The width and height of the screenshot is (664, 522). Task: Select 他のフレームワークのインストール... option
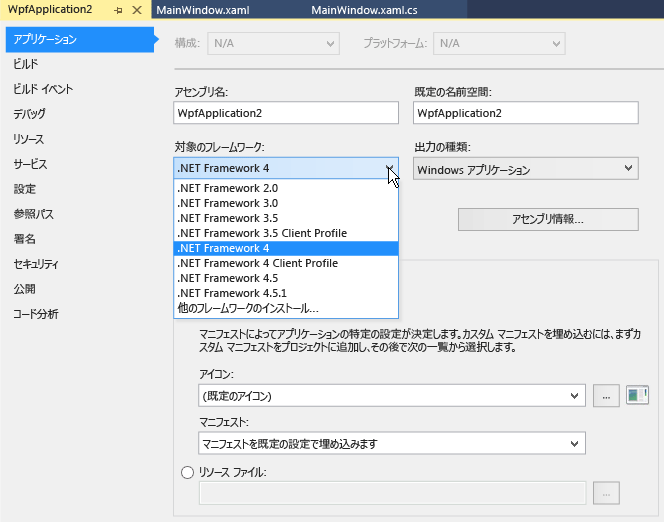pos(286,308)
